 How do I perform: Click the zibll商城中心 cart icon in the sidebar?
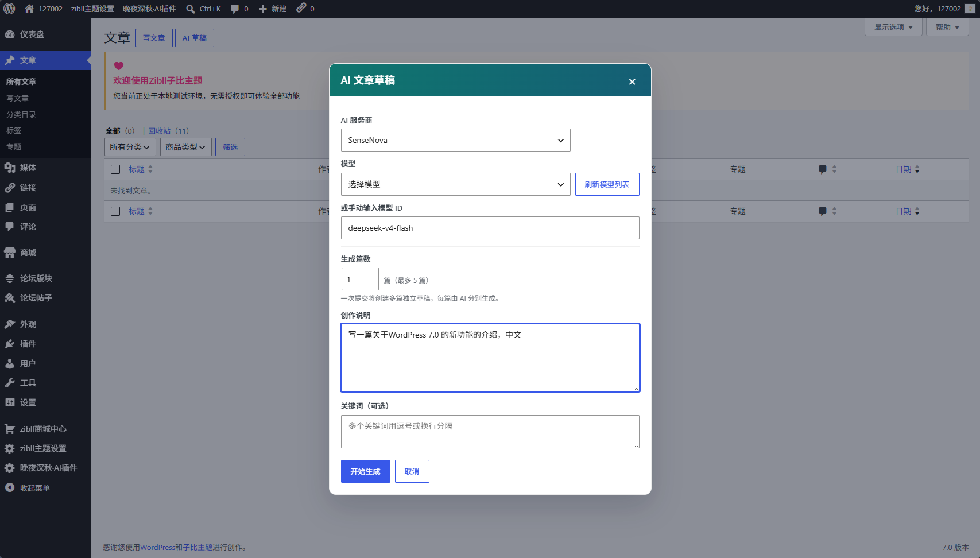(10, 429)
